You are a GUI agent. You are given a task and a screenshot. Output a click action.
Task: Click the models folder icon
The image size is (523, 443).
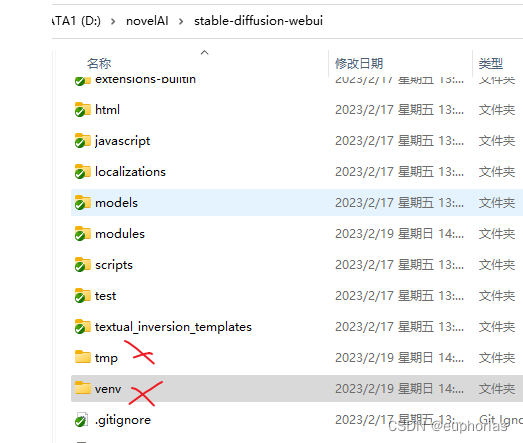click(82, 202)
